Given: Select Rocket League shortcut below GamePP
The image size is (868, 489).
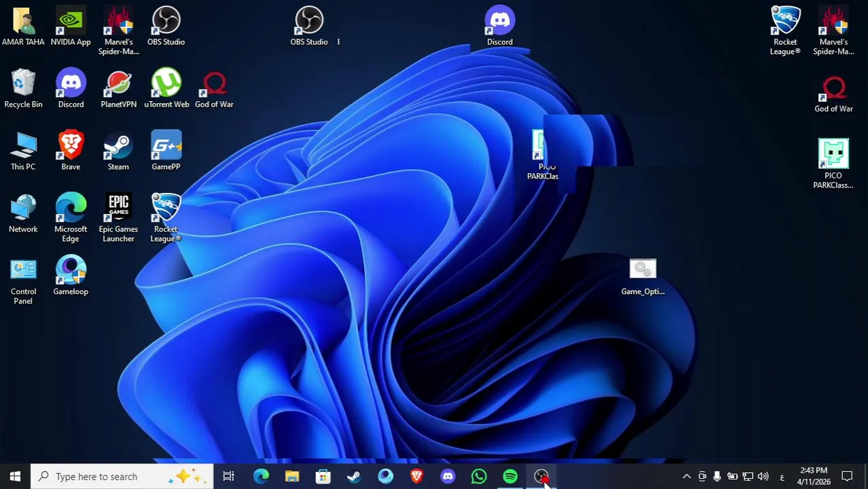Looking at the screenshot, I should [x=166, y=219].
